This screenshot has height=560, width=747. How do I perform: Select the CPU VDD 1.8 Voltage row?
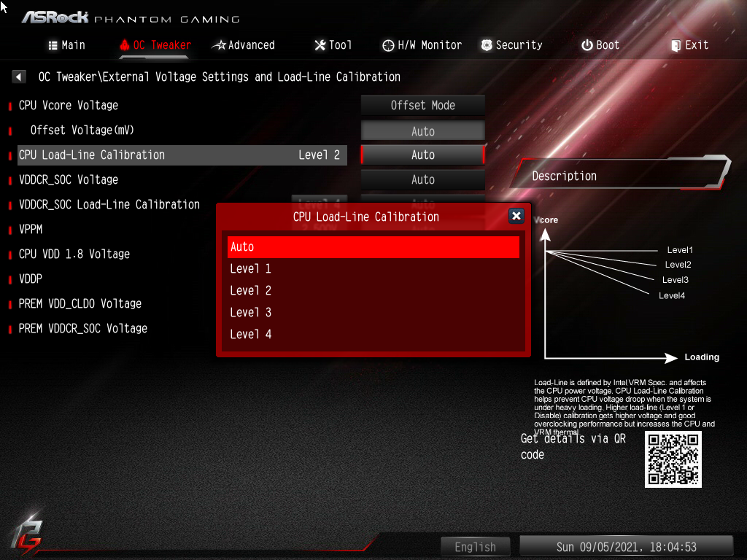pos(74,254)
